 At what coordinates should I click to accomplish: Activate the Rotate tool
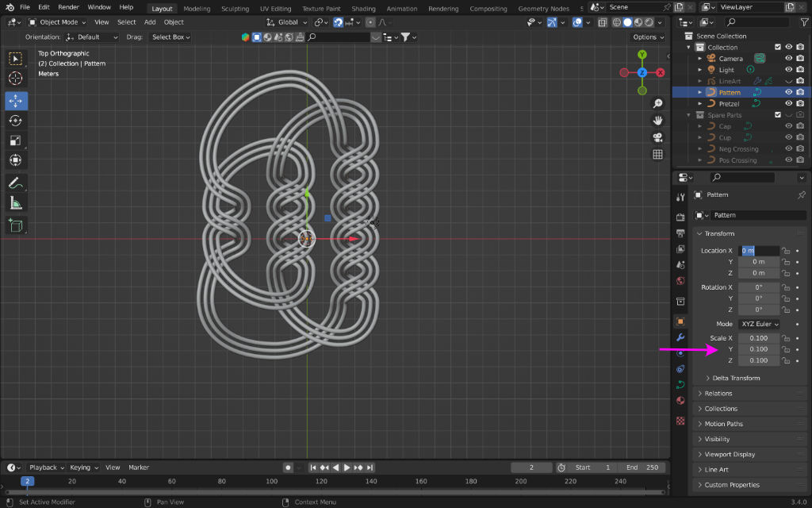(15, 121)
